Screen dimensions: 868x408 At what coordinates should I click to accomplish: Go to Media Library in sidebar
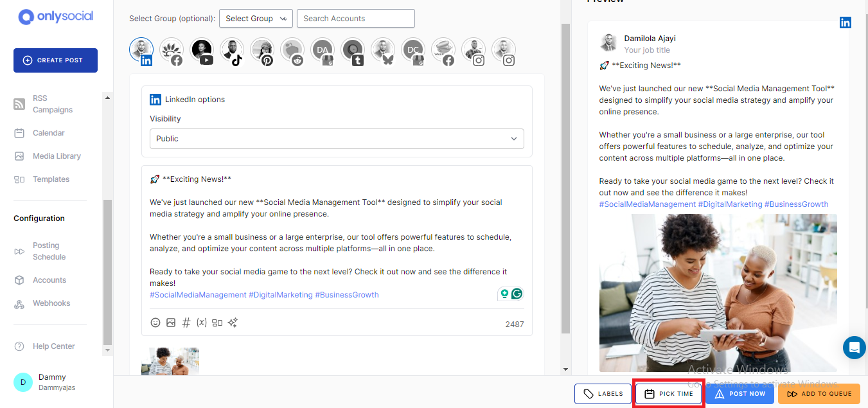click(57, 156)
